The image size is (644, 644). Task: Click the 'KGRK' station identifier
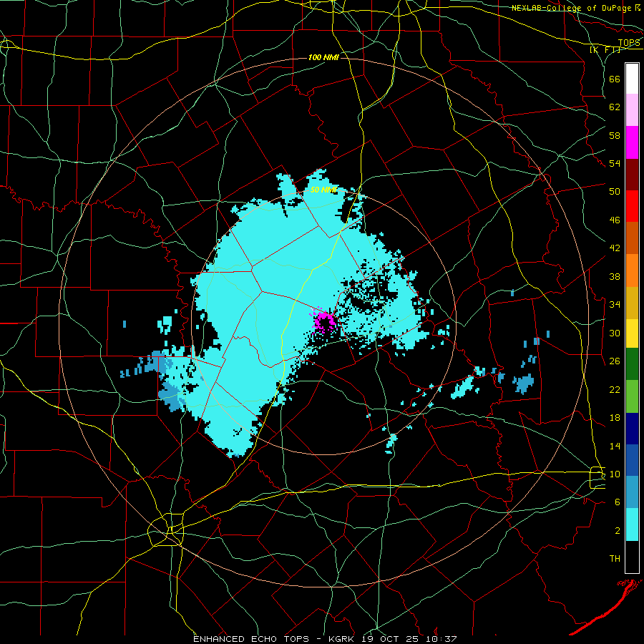pos(341,639)
